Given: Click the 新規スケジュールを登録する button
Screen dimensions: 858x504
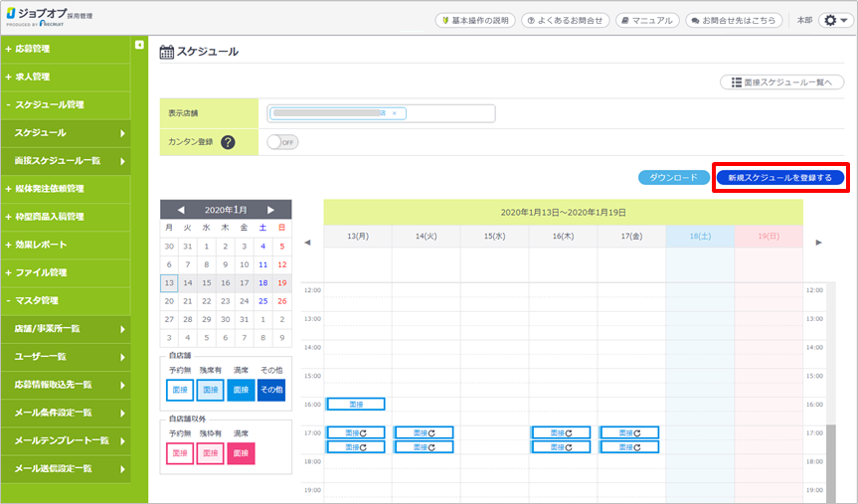Looking at the screenshot, I should (x=779, y=178).
